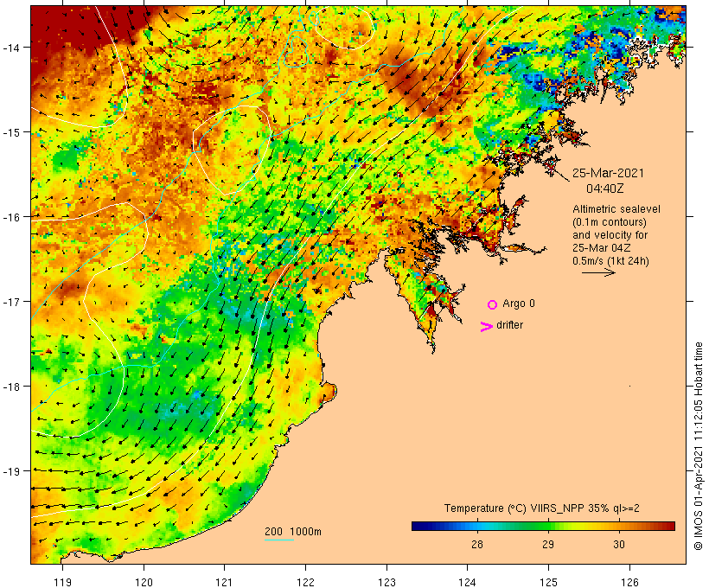Click the magenta Argo circle legend marker
The image size is (709, 588).
pyautogui.click(x=493, y=304)
